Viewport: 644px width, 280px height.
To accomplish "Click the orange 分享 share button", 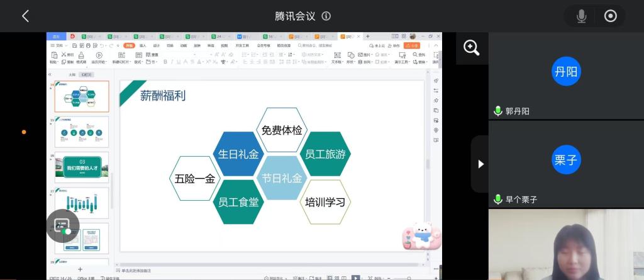I will [x=412, y=45].
